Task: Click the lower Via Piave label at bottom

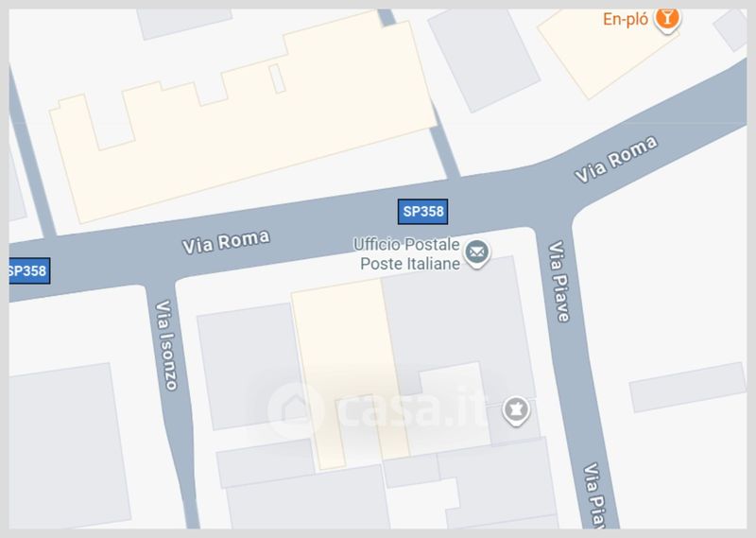Action: [596, 495]
